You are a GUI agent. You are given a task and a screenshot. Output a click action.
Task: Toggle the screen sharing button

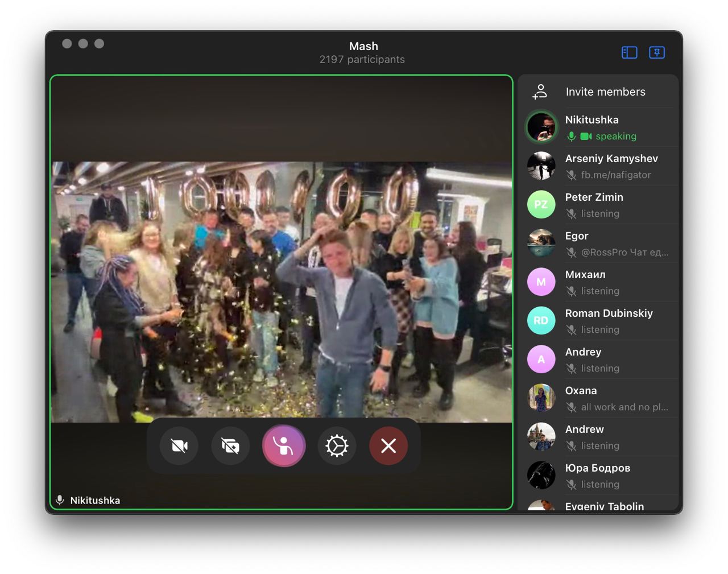[230, 446]
